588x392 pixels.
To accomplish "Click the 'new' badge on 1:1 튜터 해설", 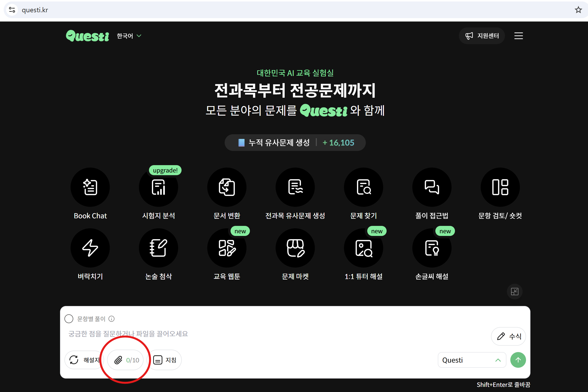I will 377,231.
